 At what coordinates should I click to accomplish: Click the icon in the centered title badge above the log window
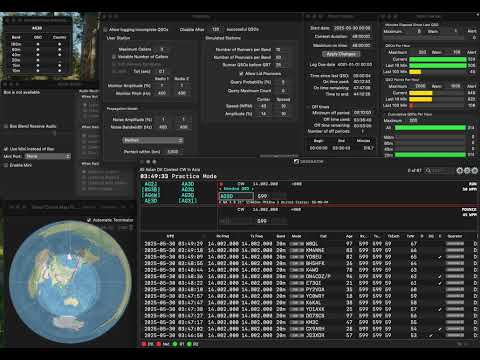tap(296, 162)
